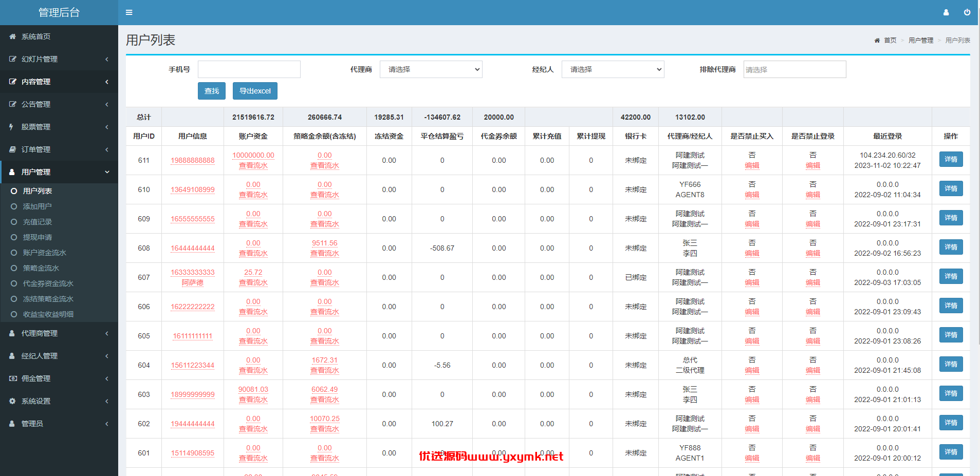This screenshot has width=980, height=476.
Task: Expand the 股票管理 menu chevron
Action: click(x=107, y=127)
